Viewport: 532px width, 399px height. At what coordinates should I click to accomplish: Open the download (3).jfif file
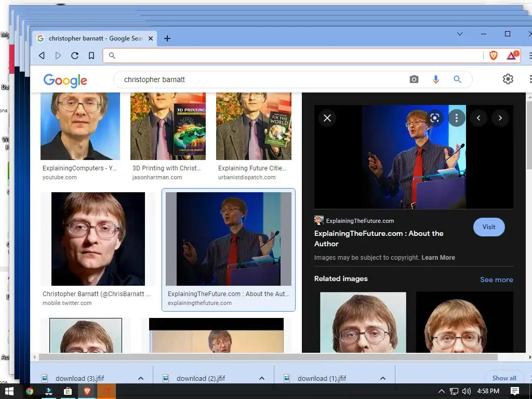(79, 378)
